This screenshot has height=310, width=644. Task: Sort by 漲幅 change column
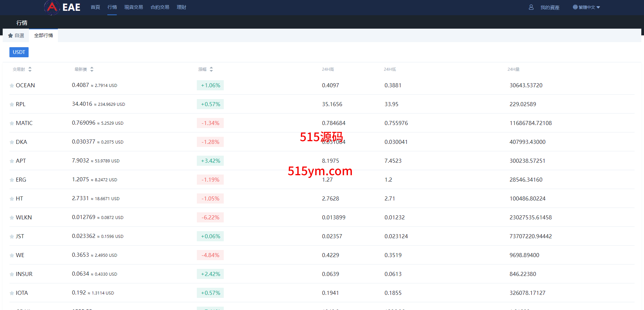pos(211,69)
